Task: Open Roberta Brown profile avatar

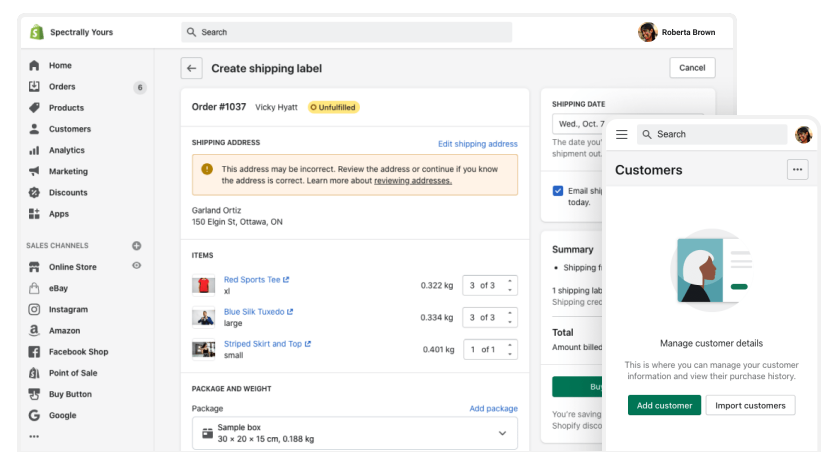Action: point(648,32)
